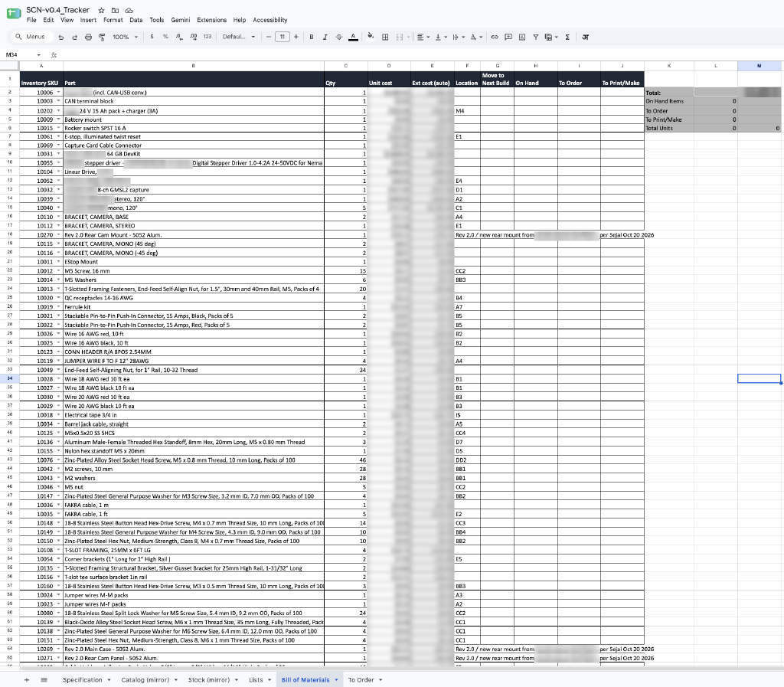The height and width of the screenshot is (687, 784).
Task: Open the All sheets list button
Action: [44, 679]
